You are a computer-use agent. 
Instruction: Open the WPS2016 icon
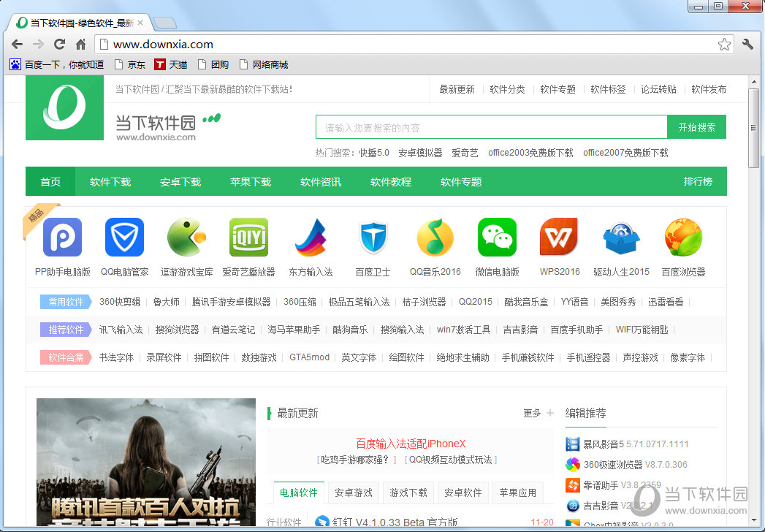tap(559, 237)
